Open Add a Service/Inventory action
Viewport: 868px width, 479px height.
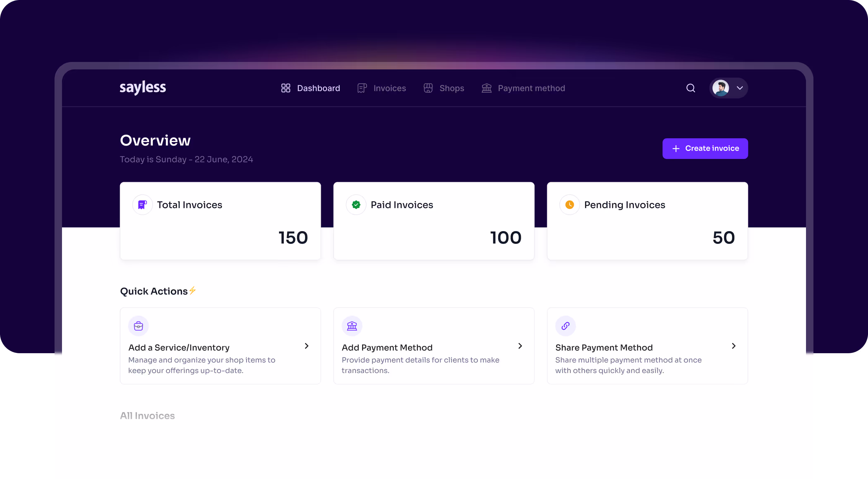click(x=220, y=346)
